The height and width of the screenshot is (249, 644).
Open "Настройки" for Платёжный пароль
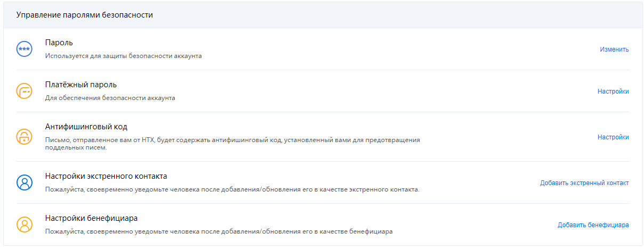(x=613, y=92)
